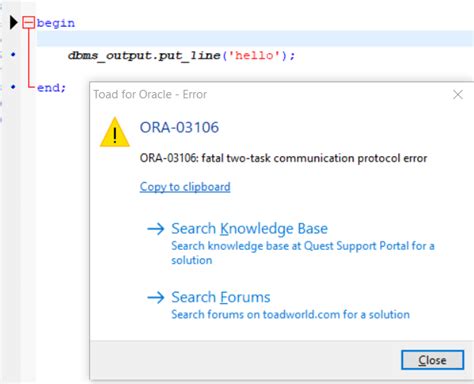474x384 pixels.
Task: Collapse the begin block fold marker
Action: point(28,23)
